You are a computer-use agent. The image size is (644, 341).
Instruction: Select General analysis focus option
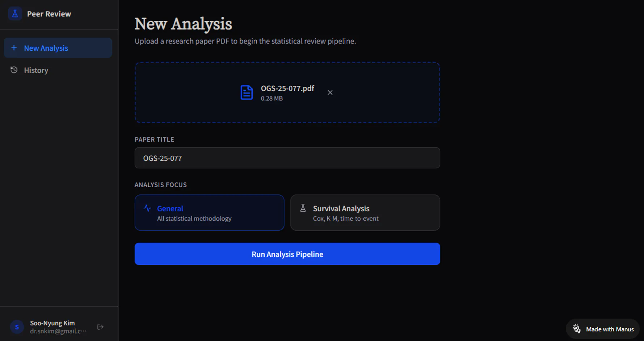tap(209, 213)
